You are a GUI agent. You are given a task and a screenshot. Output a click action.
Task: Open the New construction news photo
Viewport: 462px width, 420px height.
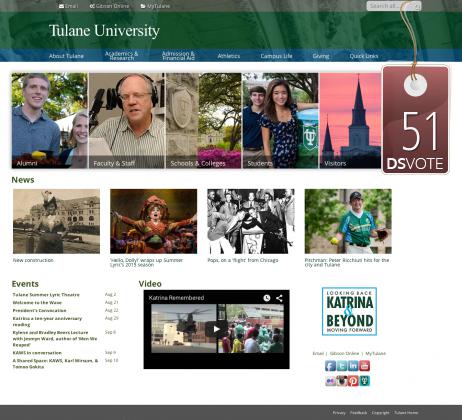click(56, 221)
